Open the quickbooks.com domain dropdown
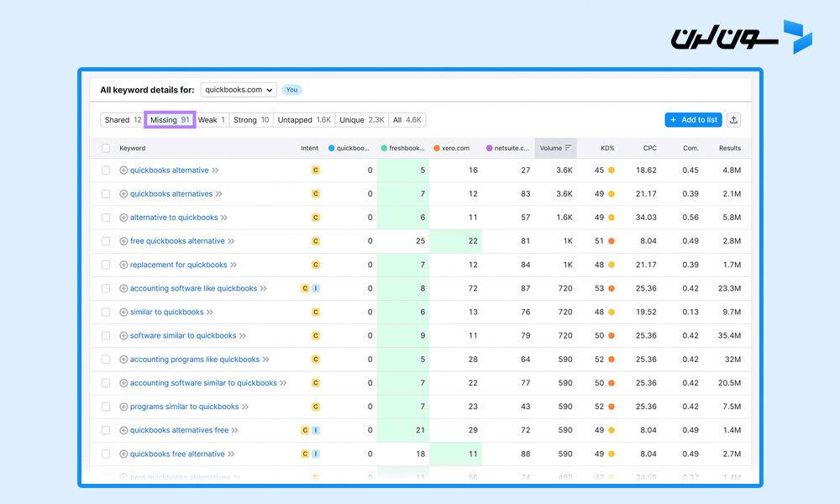Image resolution: width=840 pixels, height=504 pixels. click(x=239, y=89)
